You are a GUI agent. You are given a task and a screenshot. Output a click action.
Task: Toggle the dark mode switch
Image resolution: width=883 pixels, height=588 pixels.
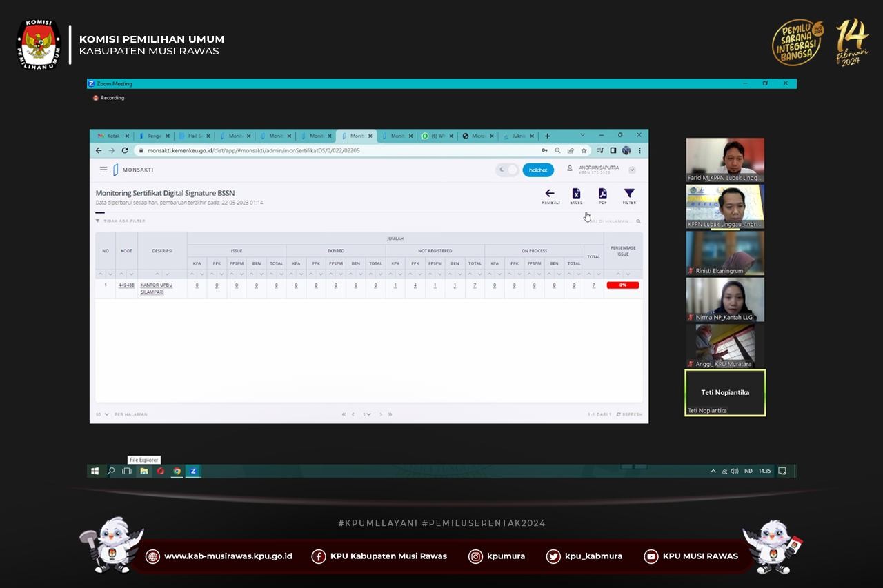tap(507, 170)
